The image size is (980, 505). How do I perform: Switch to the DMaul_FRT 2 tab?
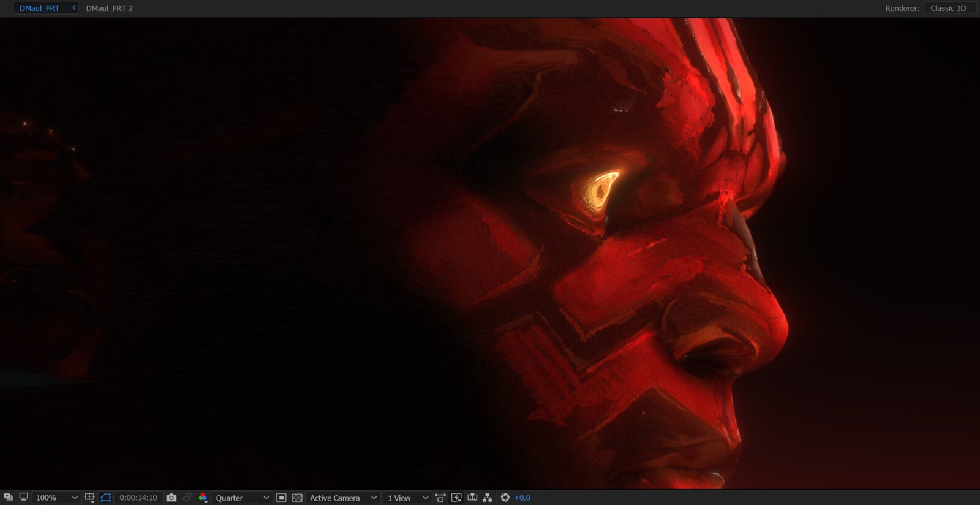[109, 8]
